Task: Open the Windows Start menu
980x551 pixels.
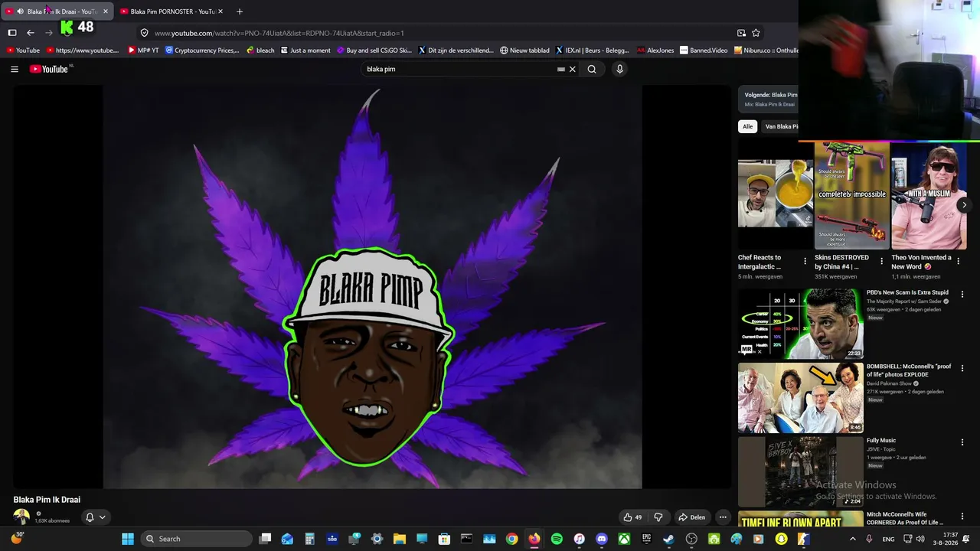Action: [128, 539]
